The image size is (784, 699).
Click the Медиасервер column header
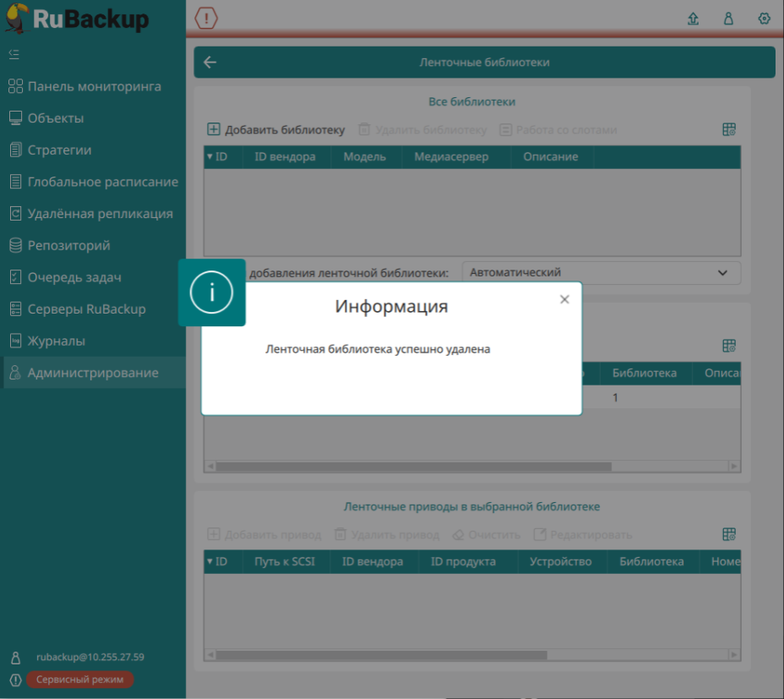pos(451,157)
